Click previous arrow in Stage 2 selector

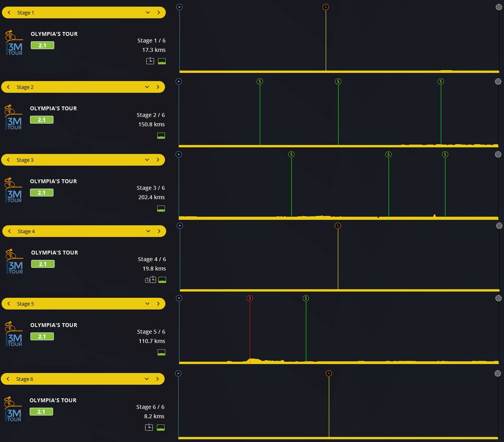click(8, 87)
